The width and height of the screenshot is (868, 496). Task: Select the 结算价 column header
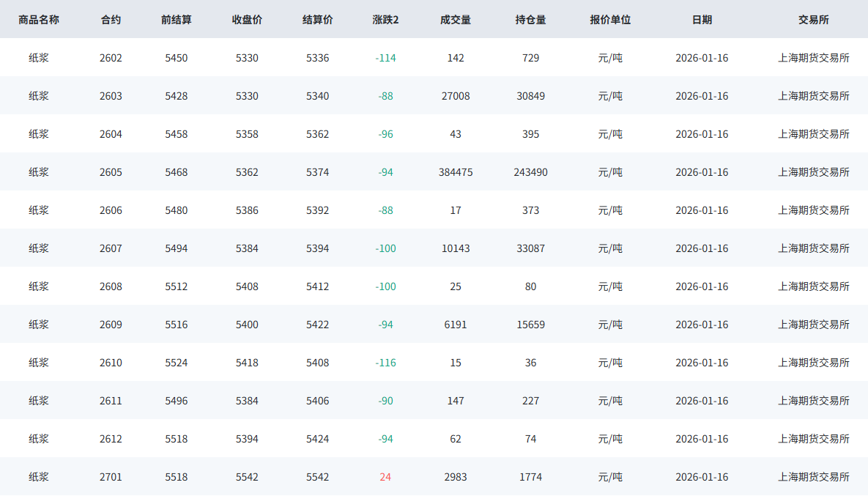(317, 20)
